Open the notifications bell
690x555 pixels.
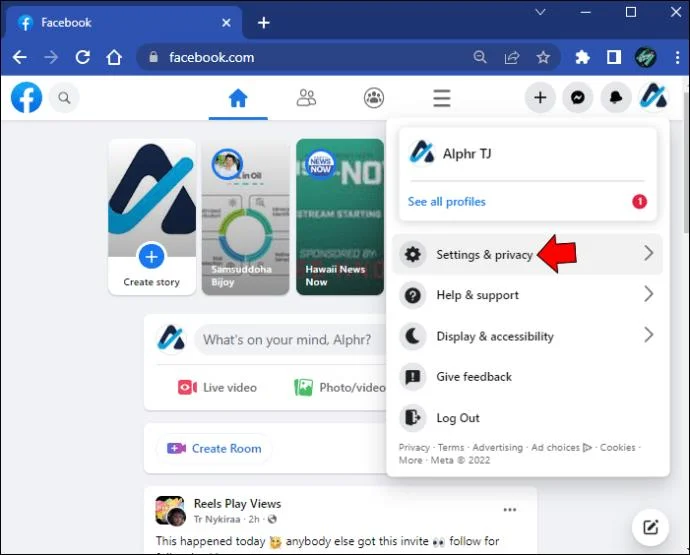point(616,97)
